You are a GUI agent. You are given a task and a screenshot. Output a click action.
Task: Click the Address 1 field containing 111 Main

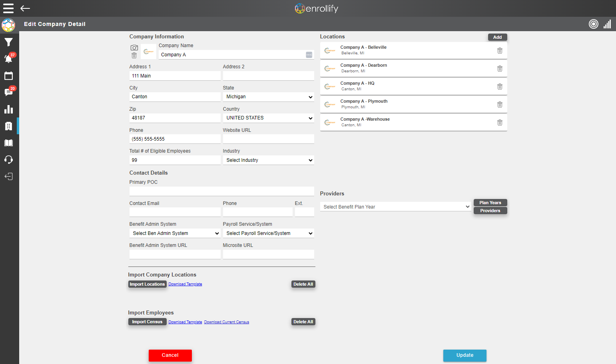click(x=175, y=76)
